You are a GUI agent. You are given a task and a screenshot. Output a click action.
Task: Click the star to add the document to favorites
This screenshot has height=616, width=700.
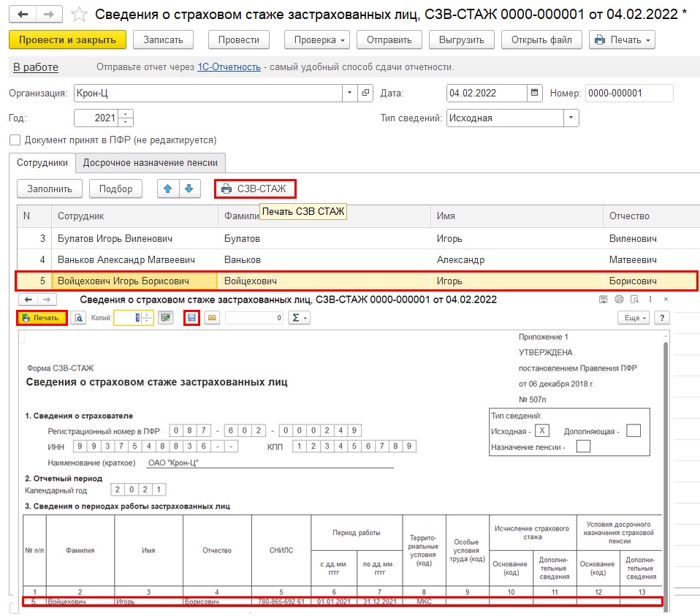click(81, 15)
